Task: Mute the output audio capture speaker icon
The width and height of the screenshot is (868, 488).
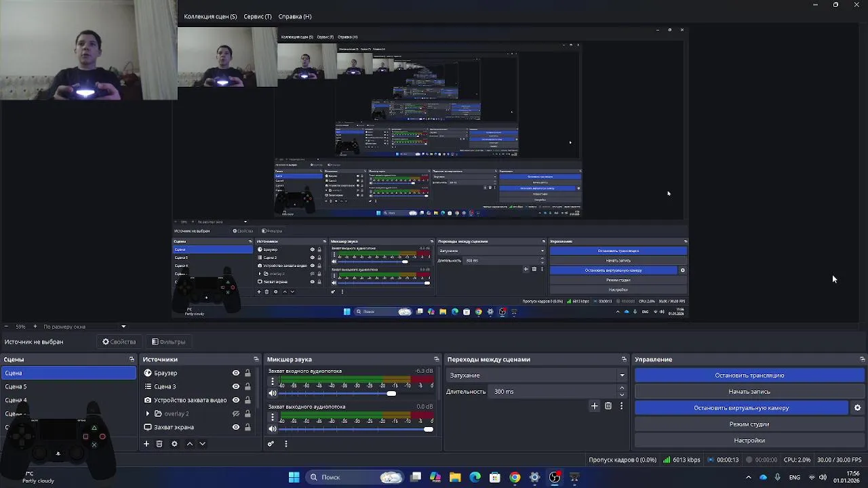Action: (x=273, y=428)
